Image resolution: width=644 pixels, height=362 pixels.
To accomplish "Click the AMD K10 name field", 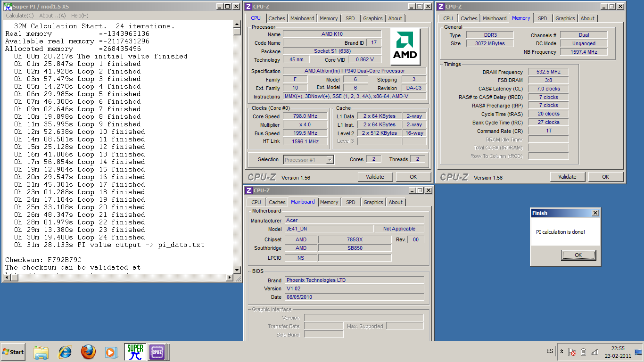I will (332, 34).
